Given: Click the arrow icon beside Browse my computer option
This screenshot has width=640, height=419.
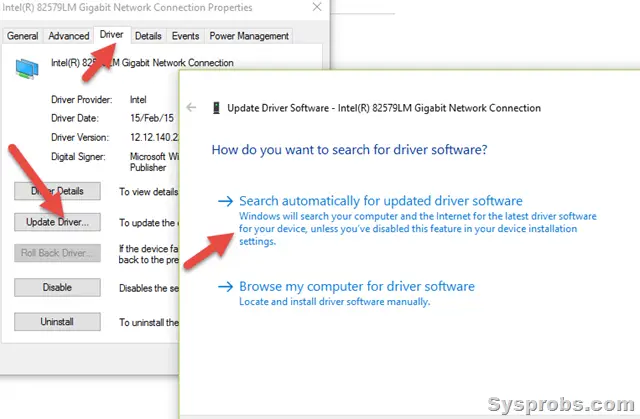Looking at the screenshot, I should pyautogui.click(x=225, y=286).
